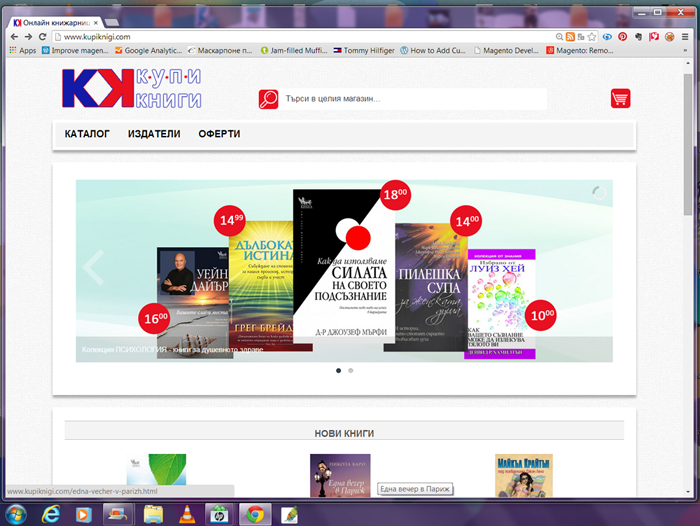Open the Chrome hamburger menu
Image resolution: width=700 pixels, height=526 pixels.
tap(685, 37)
